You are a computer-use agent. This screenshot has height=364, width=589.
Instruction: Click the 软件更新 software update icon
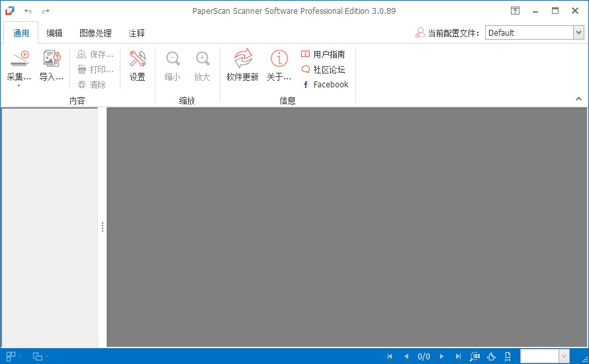(x=243, y=59)
